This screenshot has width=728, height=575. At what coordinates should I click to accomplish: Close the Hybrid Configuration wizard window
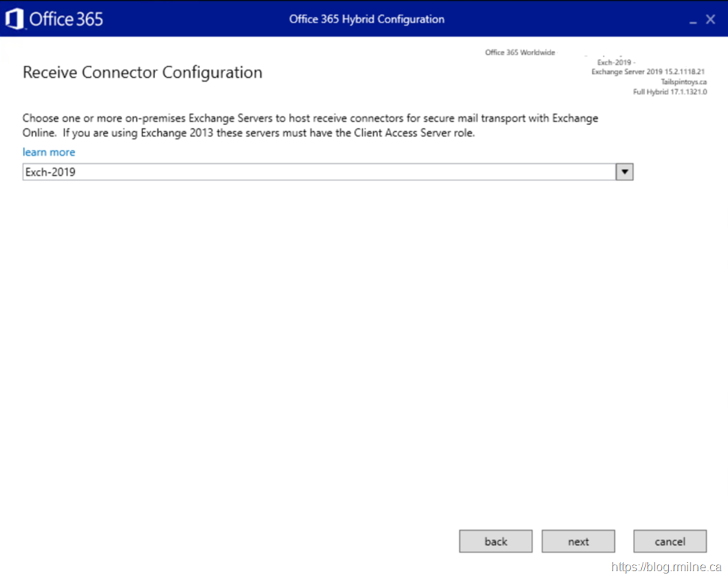[x=711, y=19]
